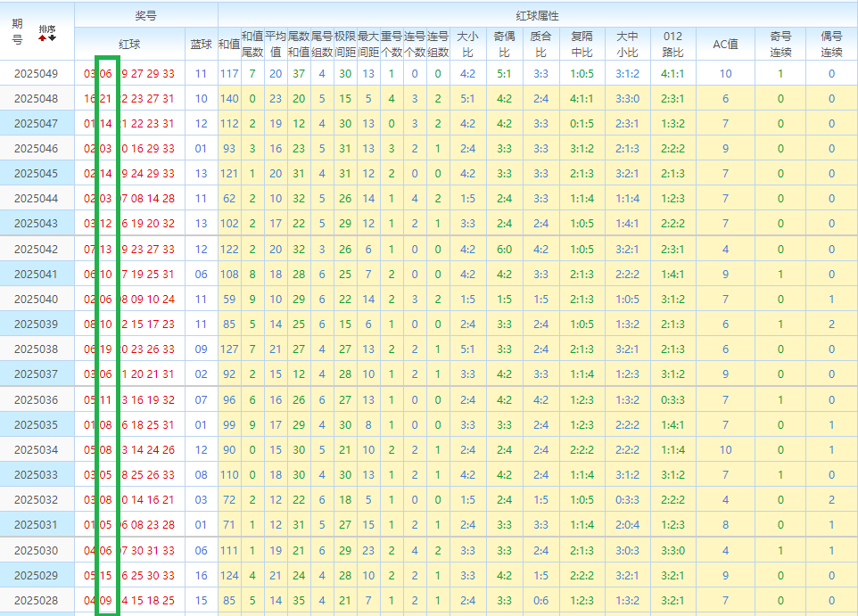
Task: Select issue number 2025039
Action: click(36, 324)
